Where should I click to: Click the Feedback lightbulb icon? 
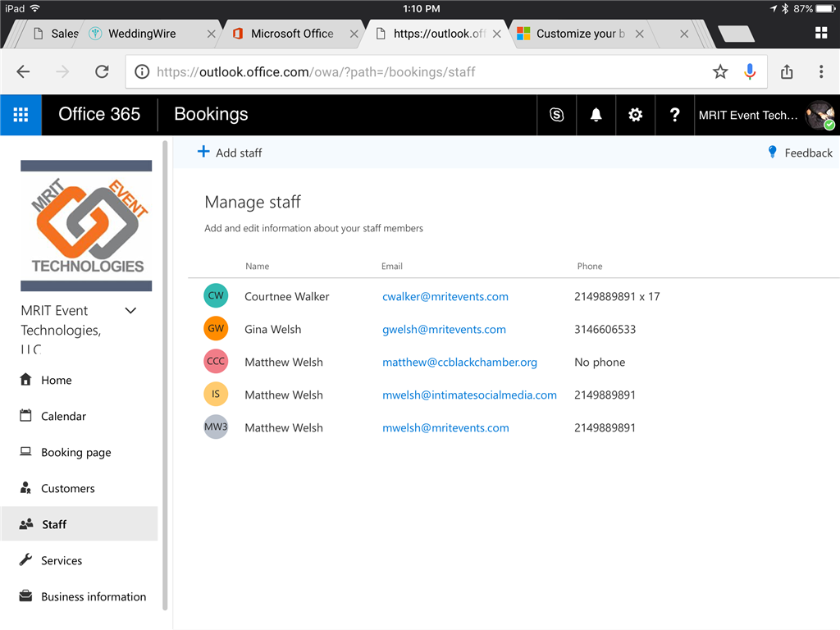[772, 152]
